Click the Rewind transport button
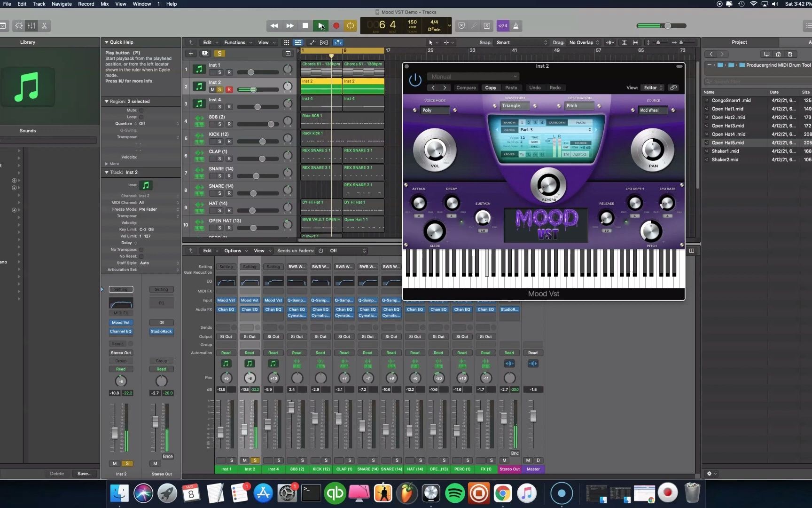 274,26
